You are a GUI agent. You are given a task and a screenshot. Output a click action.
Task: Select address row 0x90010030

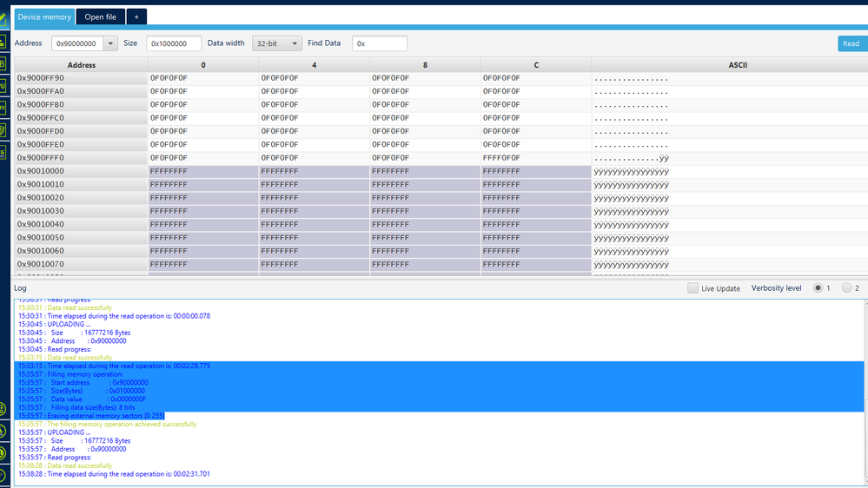coord(81,211)
